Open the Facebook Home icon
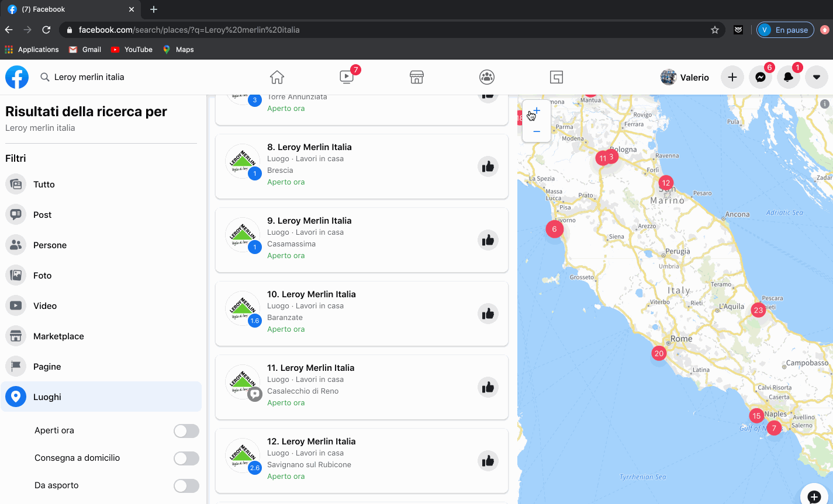The image size is (833, 504). pyautogui.click(x=277, y=77)
